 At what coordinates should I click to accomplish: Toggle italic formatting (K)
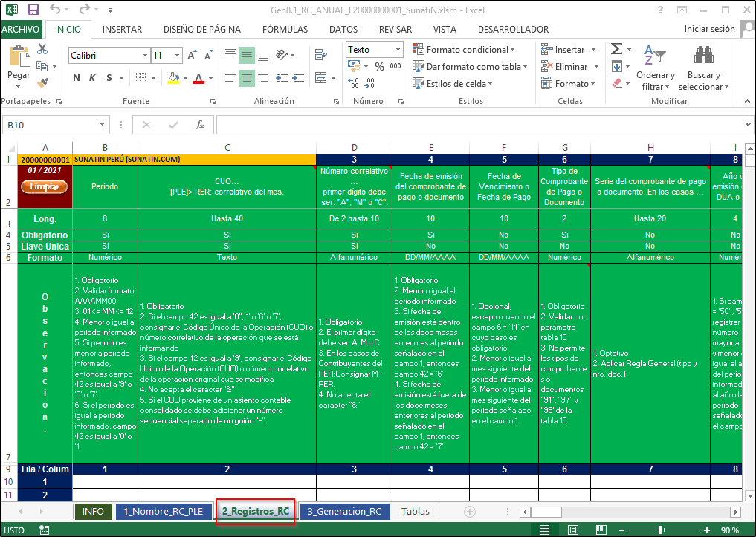93,78
